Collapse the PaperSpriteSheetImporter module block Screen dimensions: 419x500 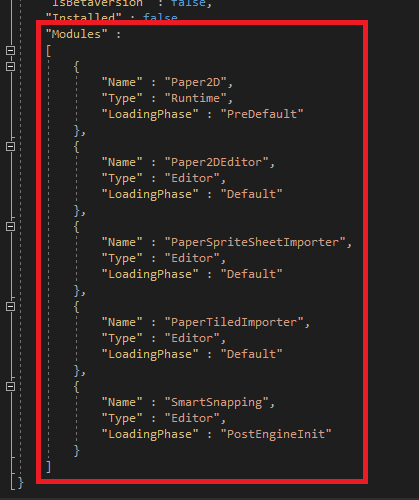[x=11, y=226]
